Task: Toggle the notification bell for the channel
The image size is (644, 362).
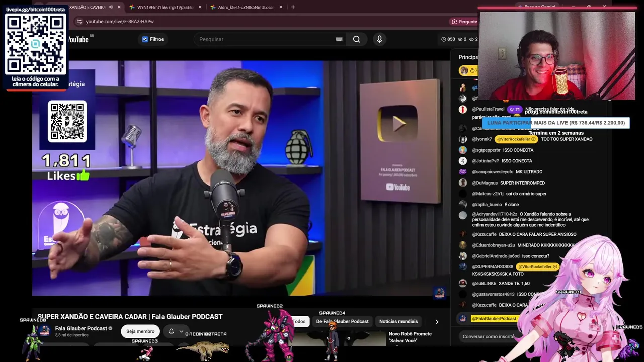Action: coord(171,331)
